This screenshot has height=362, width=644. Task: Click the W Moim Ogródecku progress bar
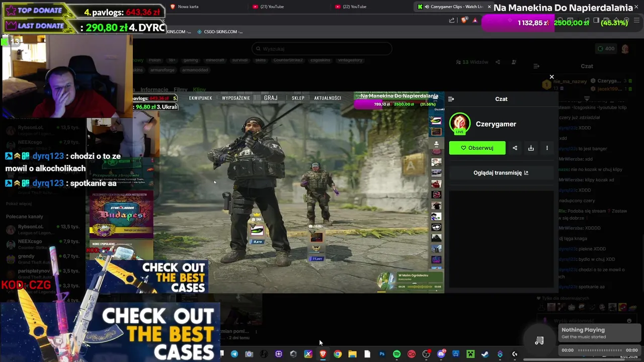420,287
